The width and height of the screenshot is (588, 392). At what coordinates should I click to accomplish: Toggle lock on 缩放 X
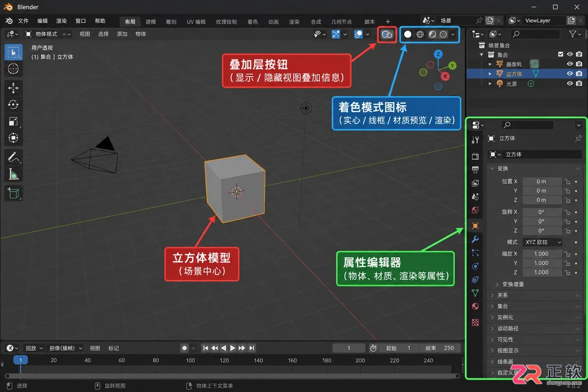[x=567, y=254]
